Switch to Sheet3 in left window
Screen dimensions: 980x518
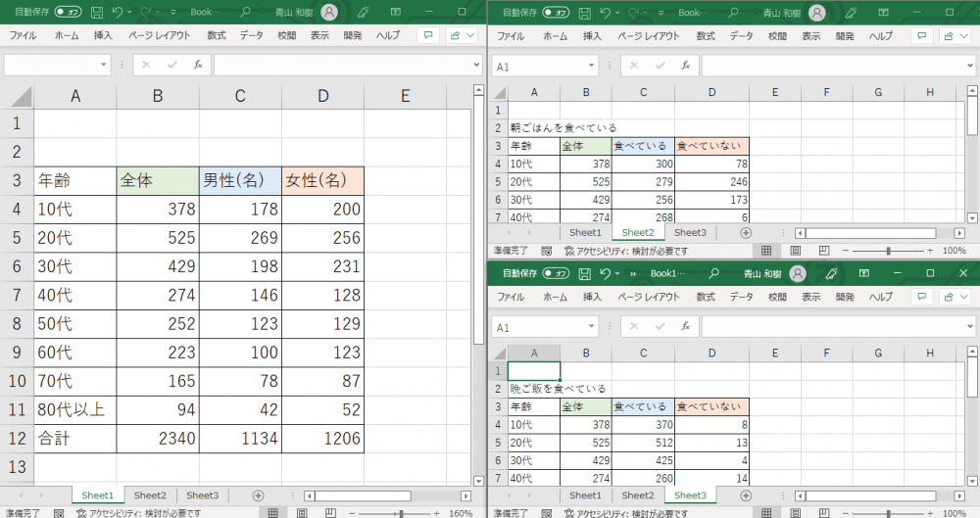tap(203, 495)
